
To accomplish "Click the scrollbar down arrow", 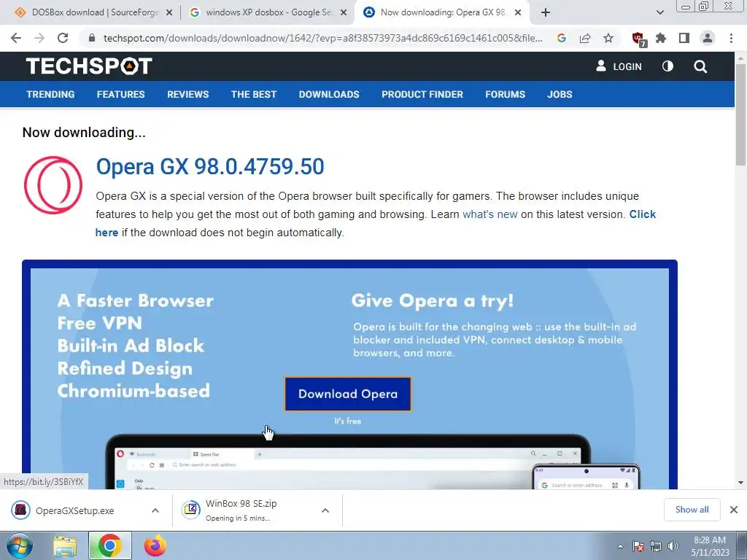I will pos(740,483).
